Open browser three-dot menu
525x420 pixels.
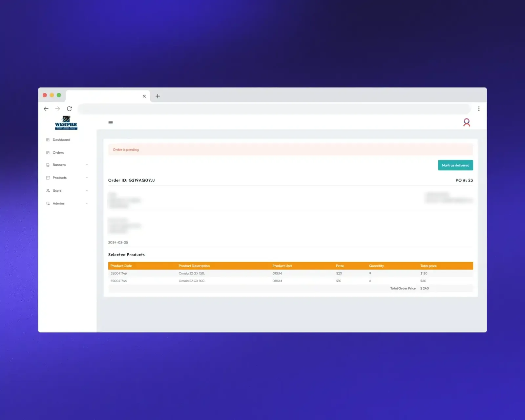pos(479,109)
